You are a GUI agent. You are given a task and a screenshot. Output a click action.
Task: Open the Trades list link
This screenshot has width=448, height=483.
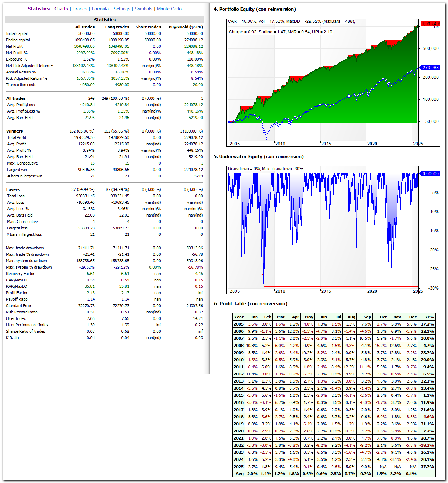[80, 9]
